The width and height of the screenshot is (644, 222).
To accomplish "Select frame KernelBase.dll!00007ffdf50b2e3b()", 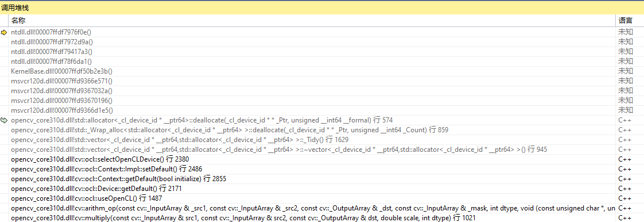I will 61,71.
